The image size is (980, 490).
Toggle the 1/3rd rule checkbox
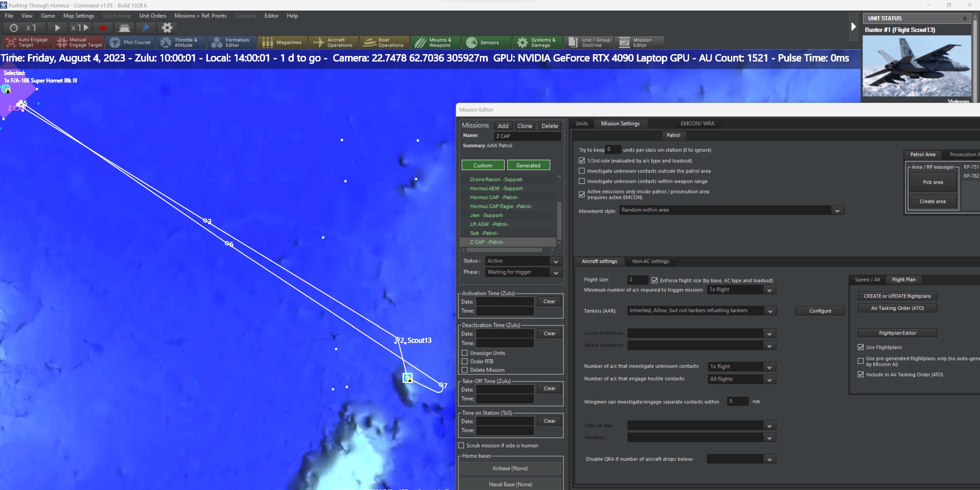[581, 161]
